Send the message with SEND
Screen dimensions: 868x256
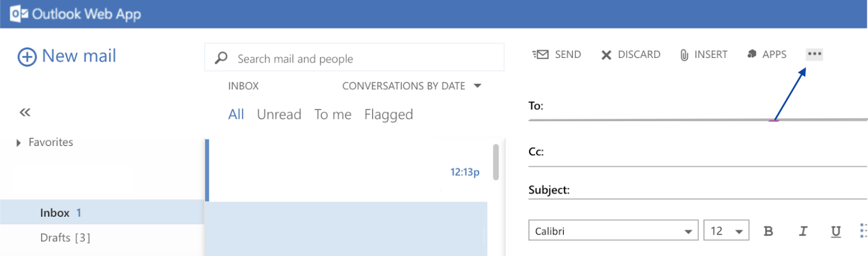pos(556,54)
